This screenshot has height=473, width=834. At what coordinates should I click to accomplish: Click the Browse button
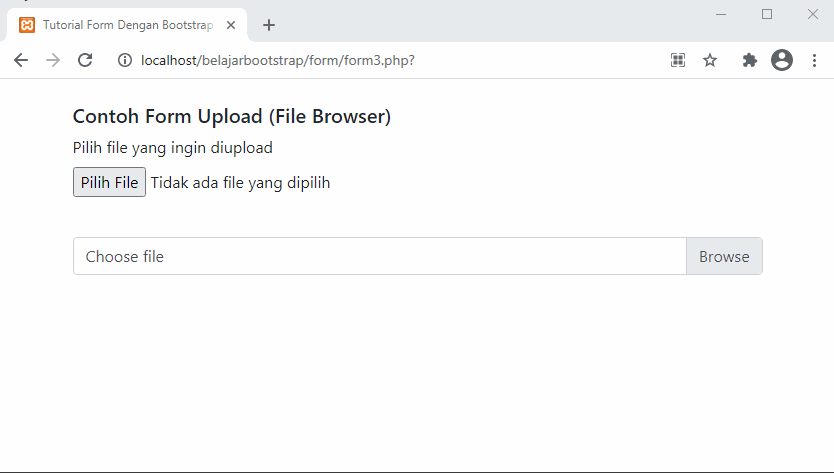tap(724, 256)
